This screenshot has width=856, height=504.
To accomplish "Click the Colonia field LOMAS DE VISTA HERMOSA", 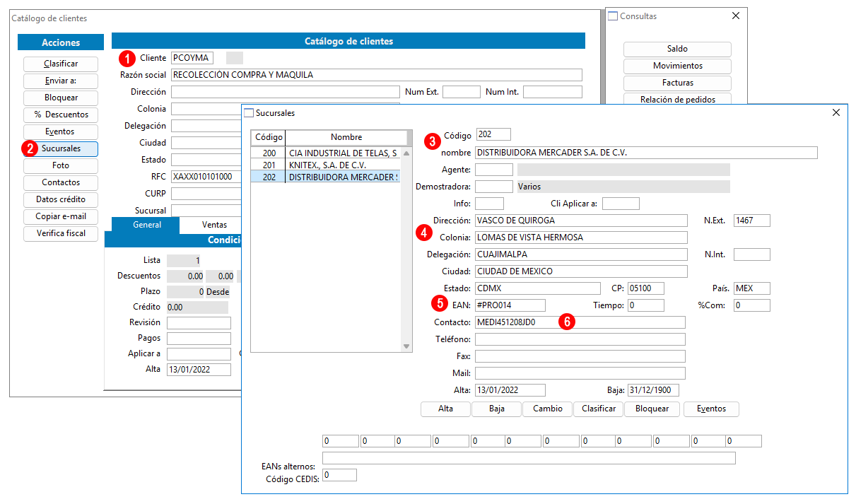I will 581,238.
